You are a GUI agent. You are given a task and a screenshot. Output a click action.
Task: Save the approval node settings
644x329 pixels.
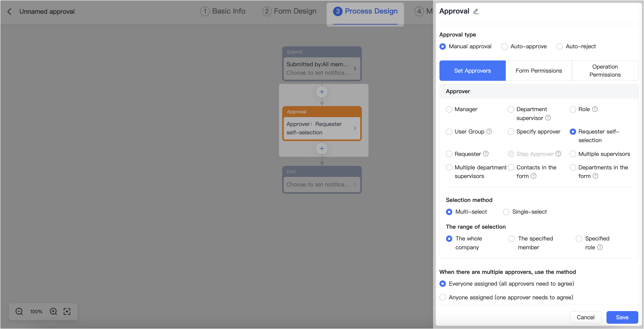point(622,317)
